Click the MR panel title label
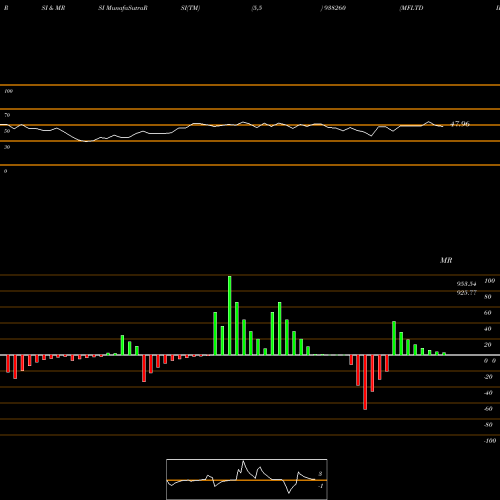The image size is (500, 500). click(446, 260)
